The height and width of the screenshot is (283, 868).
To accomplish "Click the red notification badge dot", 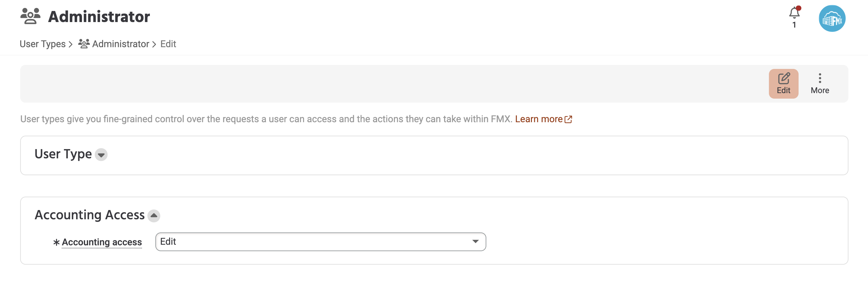I will (x=799, y=8).
